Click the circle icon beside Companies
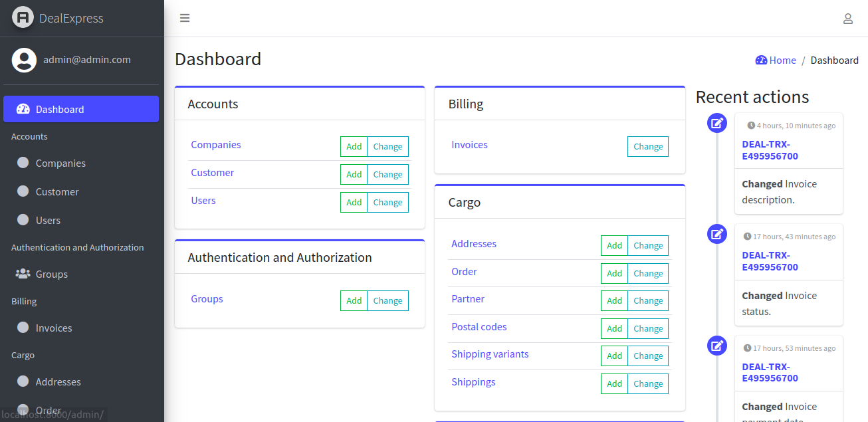This screenshot has height=422, width=868. pyautogui.click(x=23, y=163)
